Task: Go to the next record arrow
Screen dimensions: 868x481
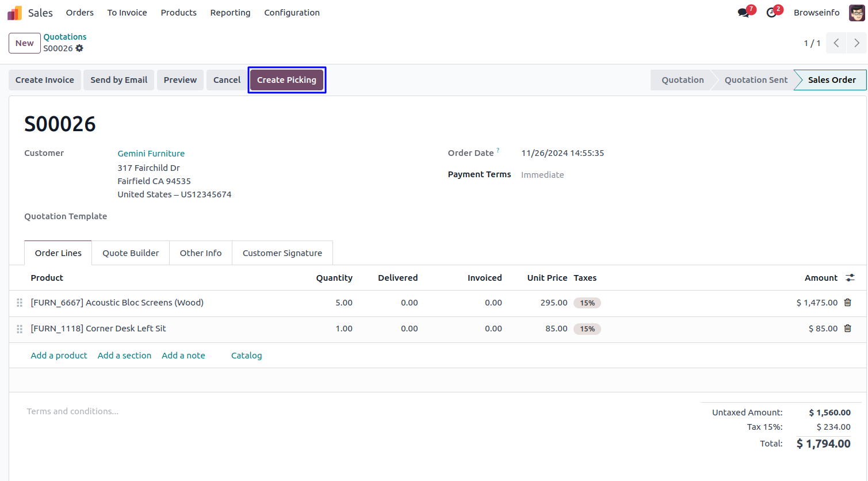Action: [856, 43]
